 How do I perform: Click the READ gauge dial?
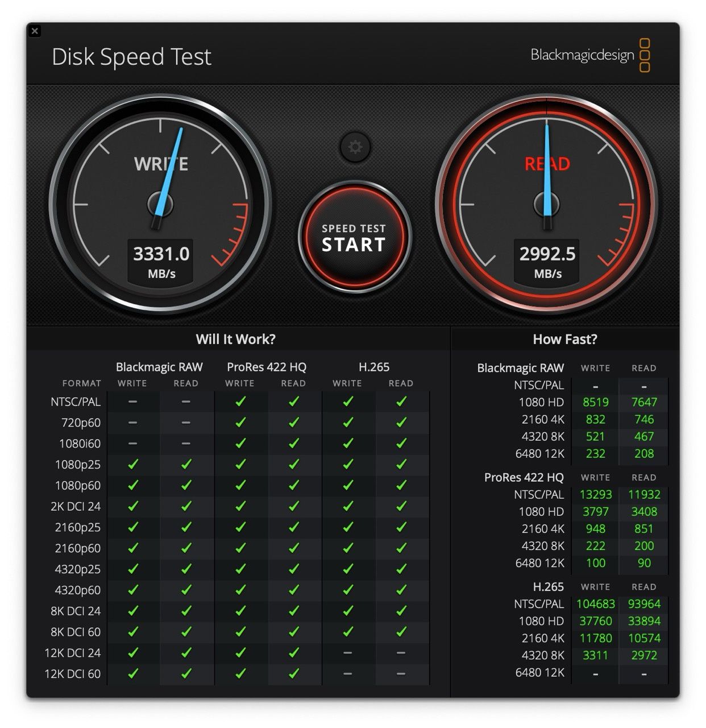(x=547, y=204)
